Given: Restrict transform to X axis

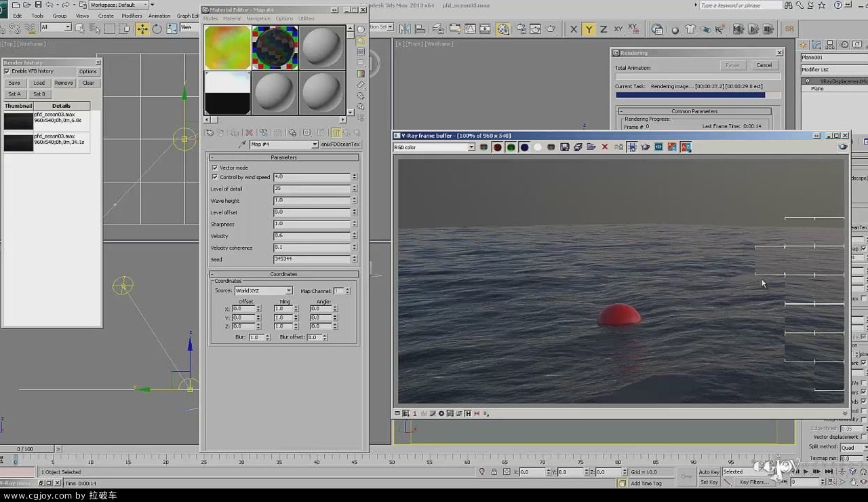Looking at the screenshot, I should coord(574,29).
